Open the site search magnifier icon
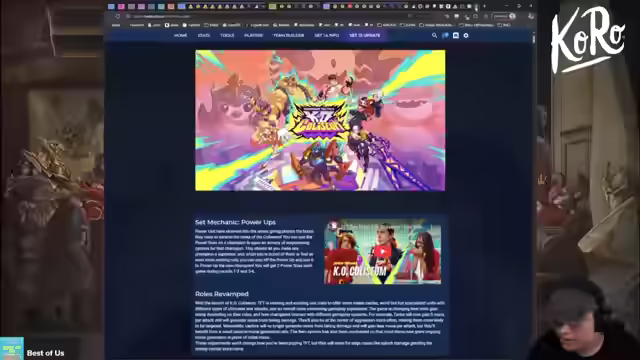640x360 pixels. click(434, 36)
